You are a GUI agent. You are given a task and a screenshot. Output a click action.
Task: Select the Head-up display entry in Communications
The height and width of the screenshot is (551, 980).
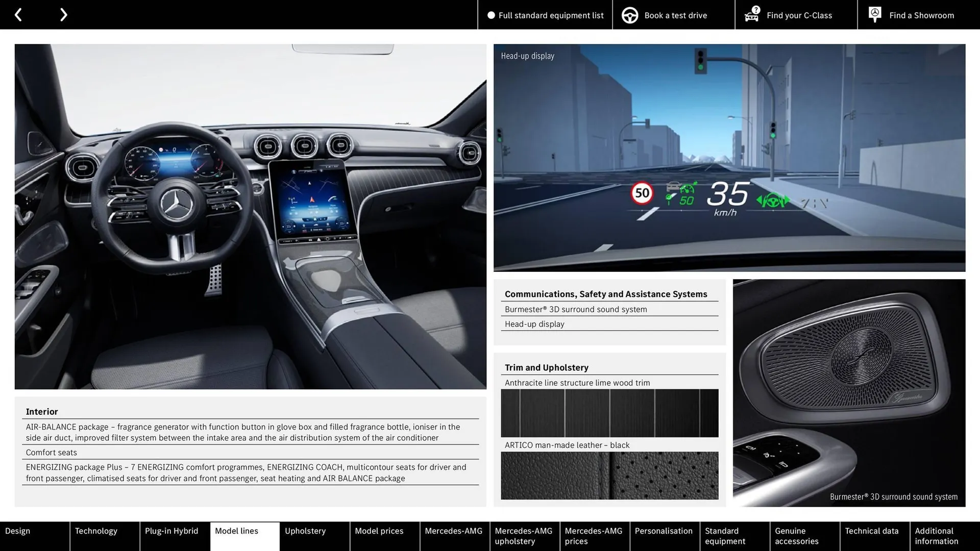coord(534,324)
